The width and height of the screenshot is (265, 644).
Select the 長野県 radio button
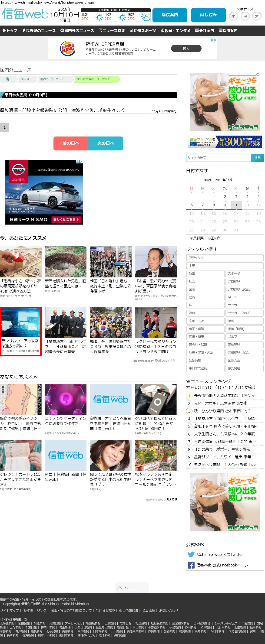click(x=192, y=238)
